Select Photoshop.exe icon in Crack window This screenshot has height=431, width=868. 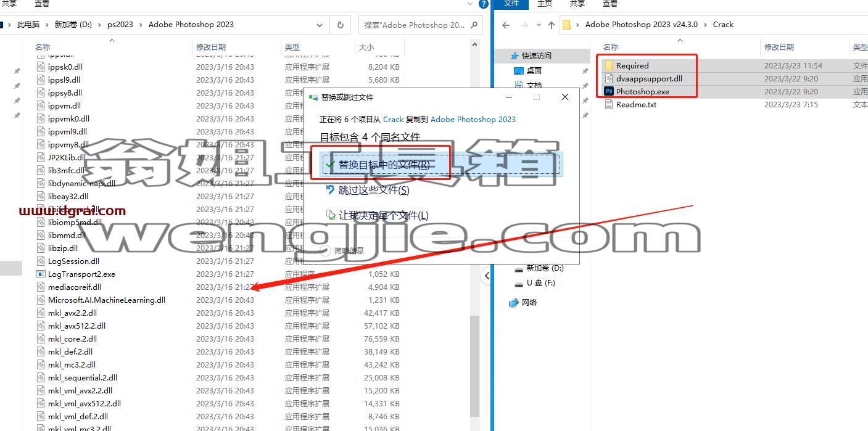click(609, 91)
